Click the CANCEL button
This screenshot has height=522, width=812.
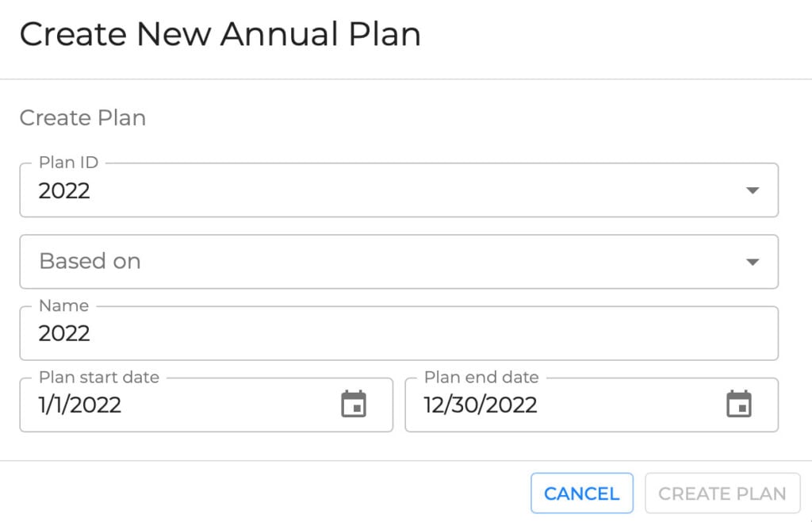click(x=581, y=493)
